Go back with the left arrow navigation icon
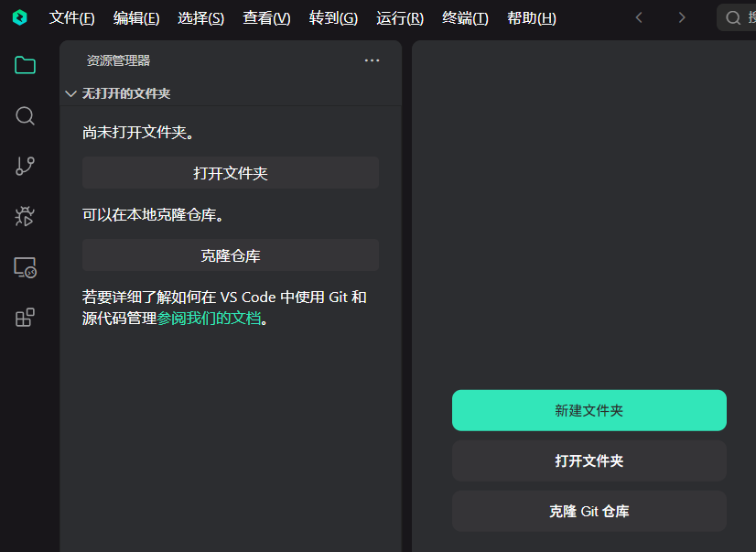The image size is (756, 552). [x=640, y=17]
